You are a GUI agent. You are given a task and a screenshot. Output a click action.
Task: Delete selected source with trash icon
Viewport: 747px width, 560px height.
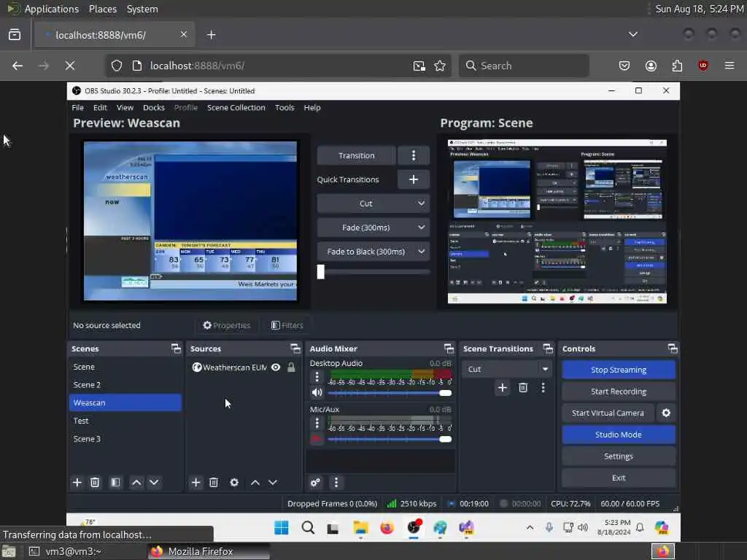(x=214, y=483)
